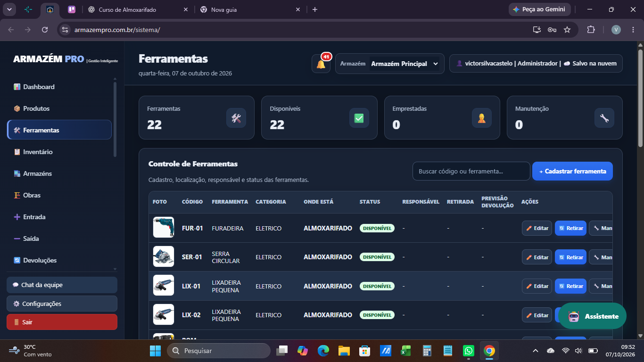Screen dimensions: 644x362
Task: Bookmark this page with the star icon
Action: coord(567,30)
